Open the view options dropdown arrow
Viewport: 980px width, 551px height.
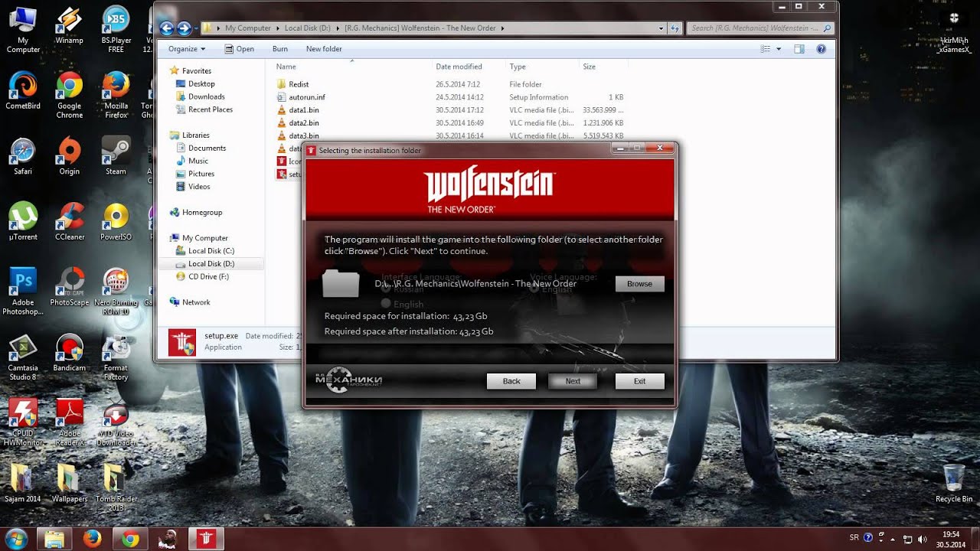(x=779, y=49)
